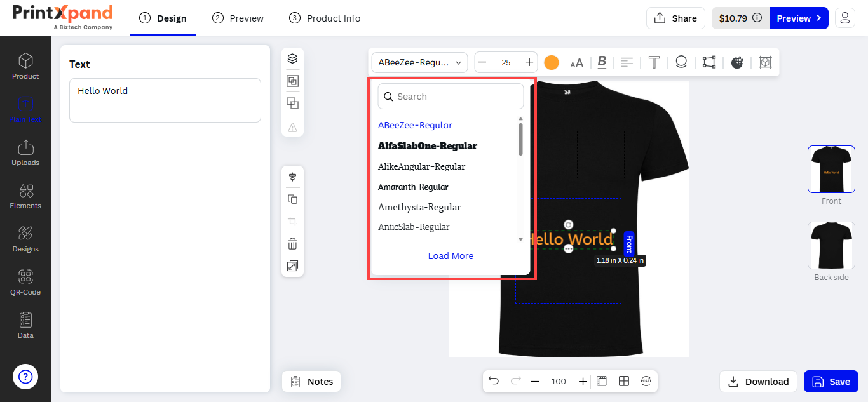Switch to the Preview step tab
This screenshot has height=402, width=868.
click(238, 18)
